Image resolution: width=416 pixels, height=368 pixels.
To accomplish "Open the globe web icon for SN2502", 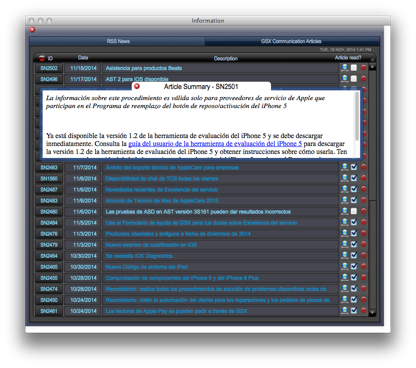I will pos(345,68).
